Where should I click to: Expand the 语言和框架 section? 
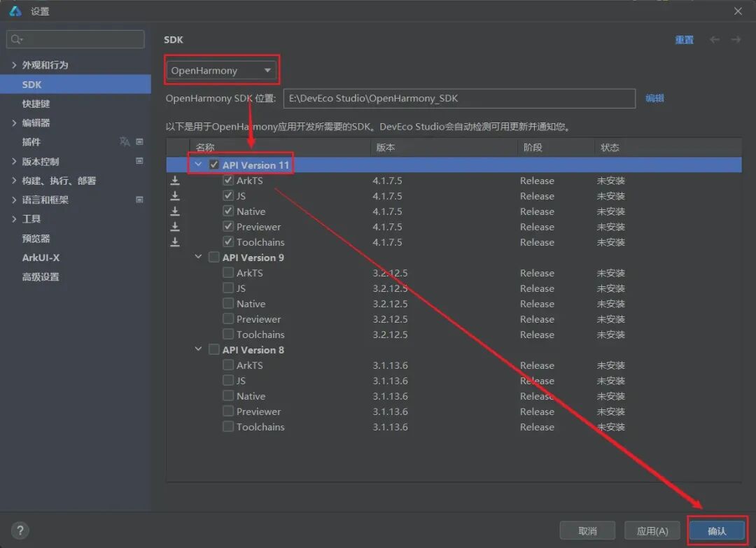click(14, 199)
